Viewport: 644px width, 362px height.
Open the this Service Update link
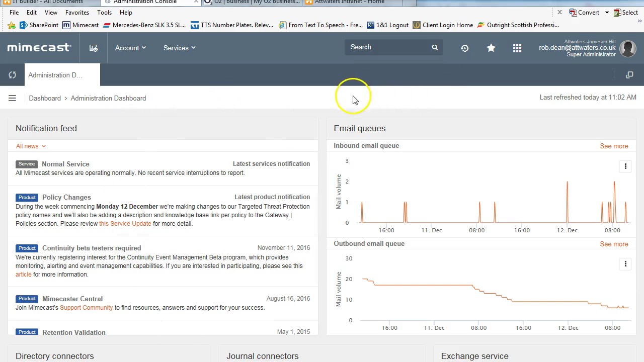click(125, 224)
